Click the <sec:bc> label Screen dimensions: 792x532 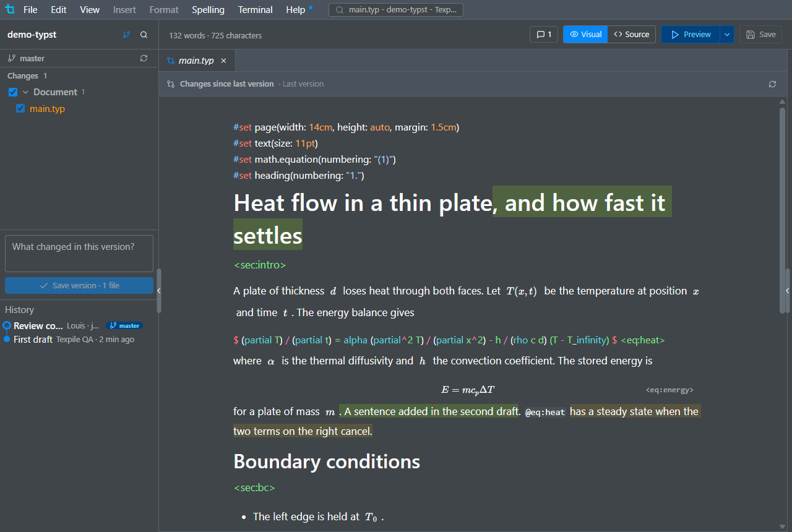[x=254, y=487]
